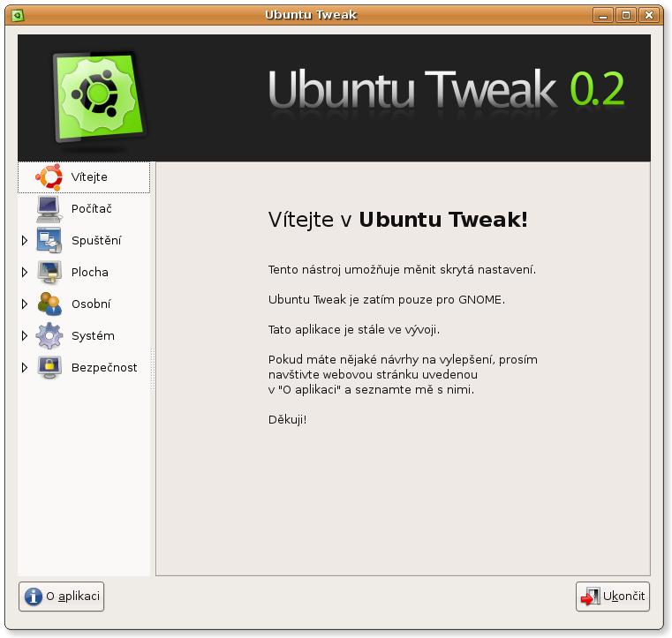Click the sidebar pane divider handle
Screen dimensions: 672x638
153,369
